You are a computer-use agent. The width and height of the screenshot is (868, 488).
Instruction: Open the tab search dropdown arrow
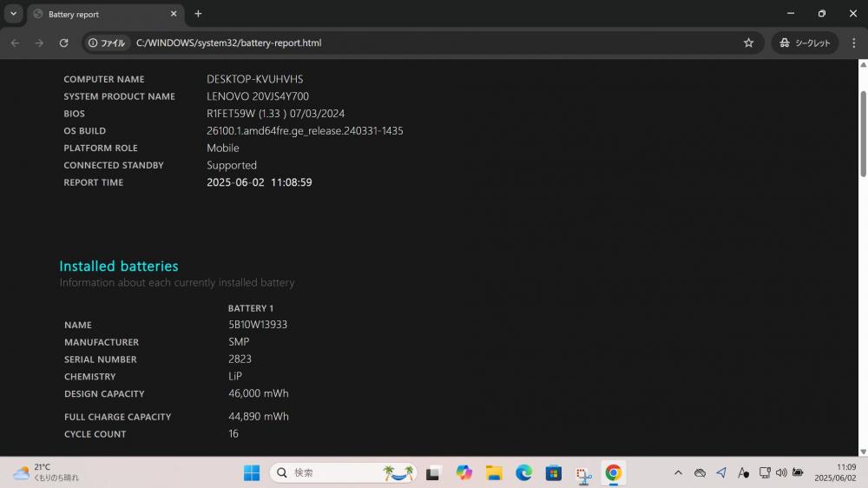[x=13, y=14]
